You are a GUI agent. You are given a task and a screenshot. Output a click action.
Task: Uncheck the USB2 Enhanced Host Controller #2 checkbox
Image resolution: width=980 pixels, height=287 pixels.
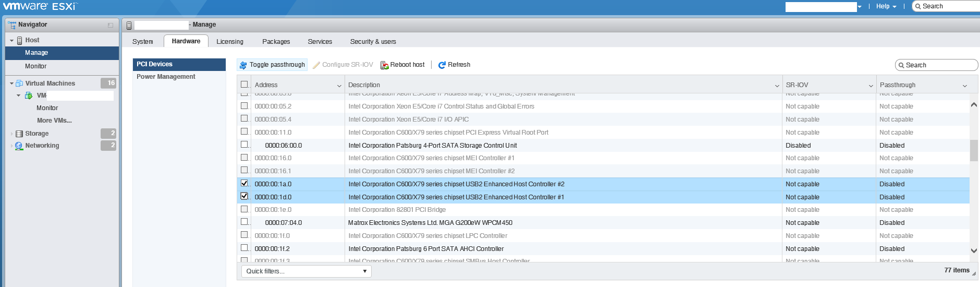tap(244, 183)
